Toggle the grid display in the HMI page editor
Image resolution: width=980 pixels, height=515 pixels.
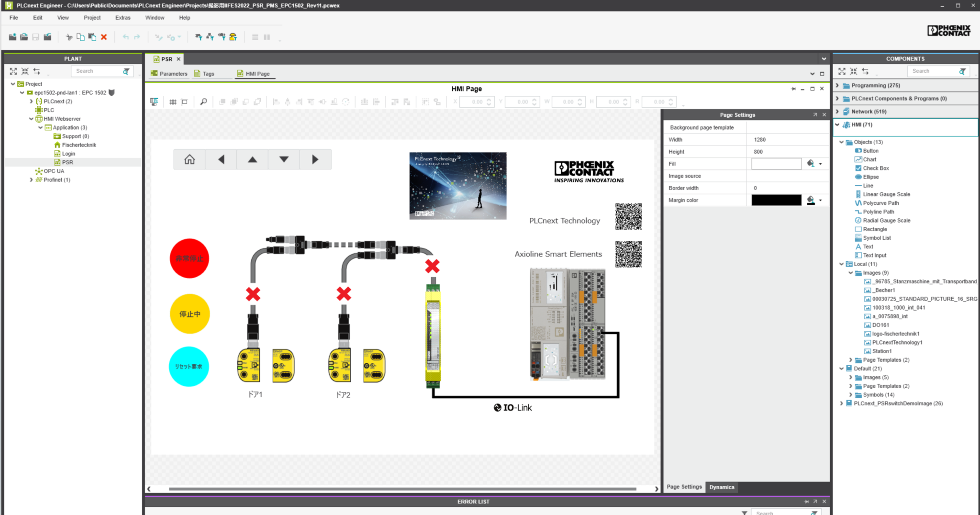tap(173, 101)
